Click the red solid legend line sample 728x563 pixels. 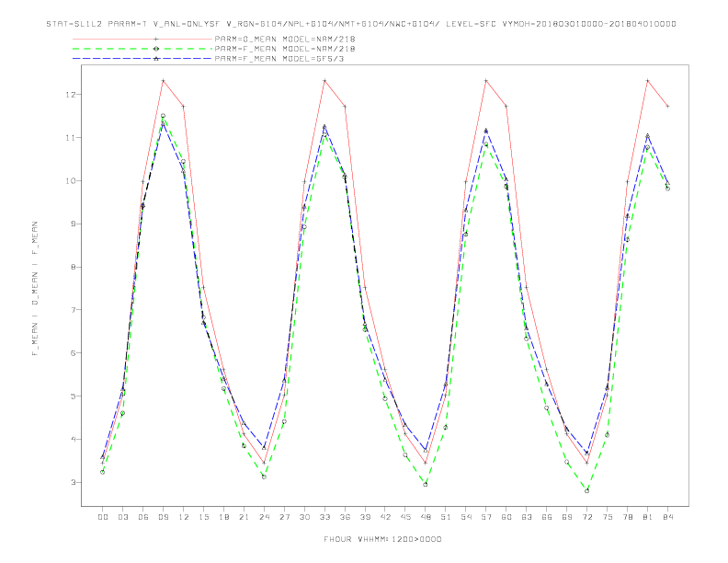click(x=142, y=39)
